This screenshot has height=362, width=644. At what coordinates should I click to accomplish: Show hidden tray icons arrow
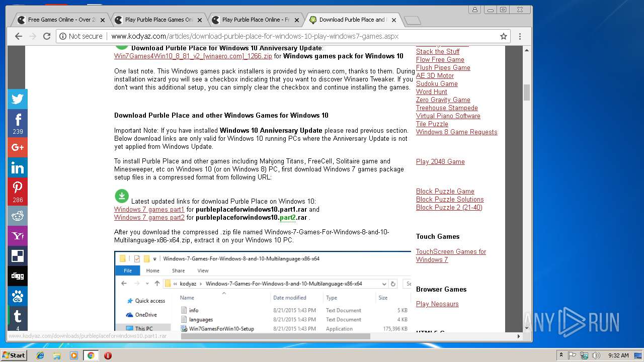(561, 355)
